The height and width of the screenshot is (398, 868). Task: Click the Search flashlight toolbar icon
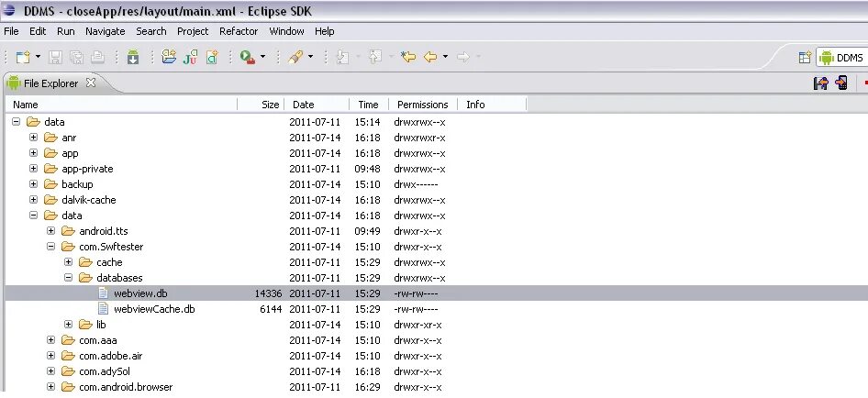[x=295, y=57]
